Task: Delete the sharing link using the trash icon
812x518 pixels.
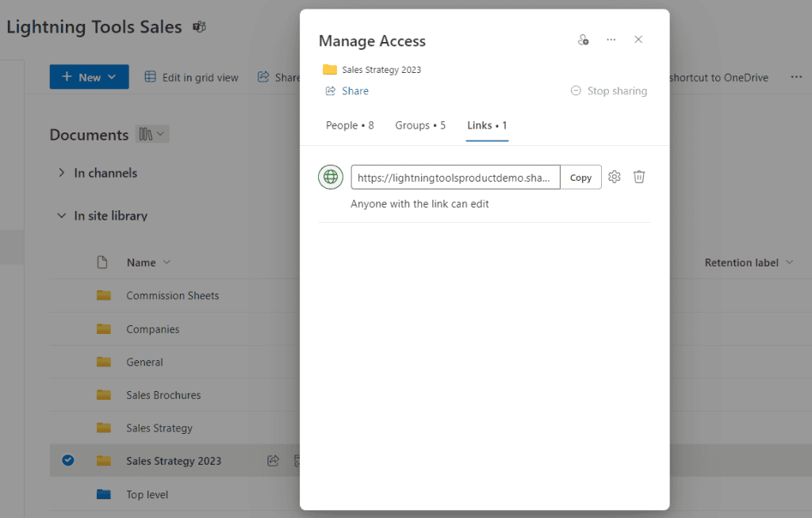Action: (x=639, y=177)
